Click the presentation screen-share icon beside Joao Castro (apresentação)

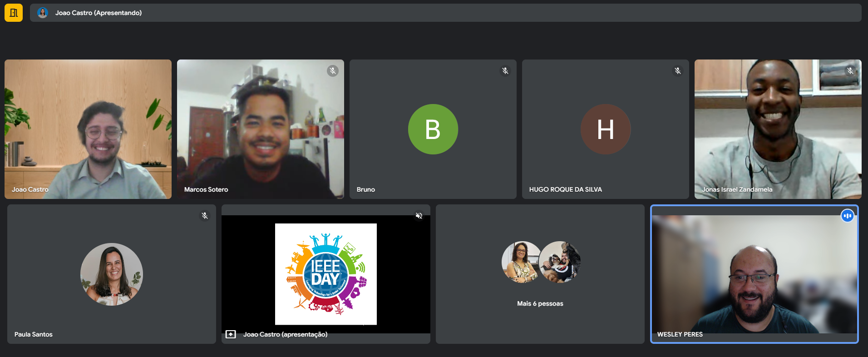(x=231, y=334)
